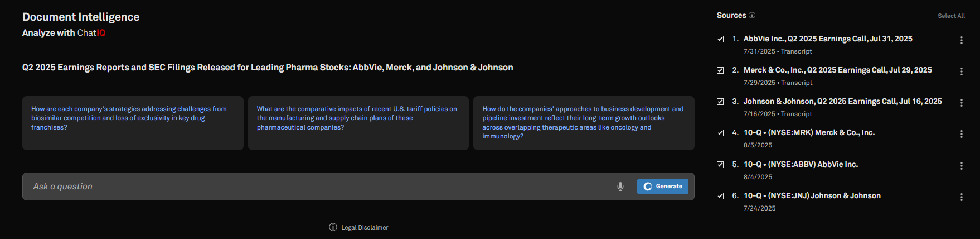Open options menu for Johnson & Johnson Earnings Call

pyautogui.click(x=961, y=103)
